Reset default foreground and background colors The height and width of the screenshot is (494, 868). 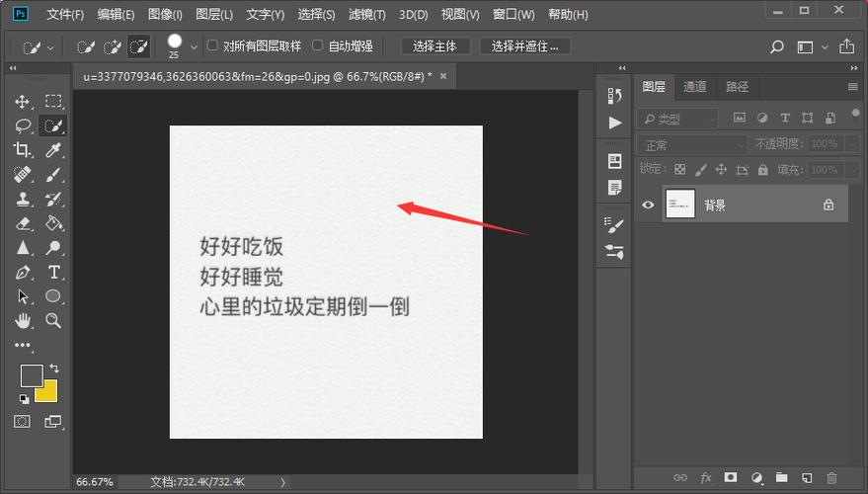24,399
